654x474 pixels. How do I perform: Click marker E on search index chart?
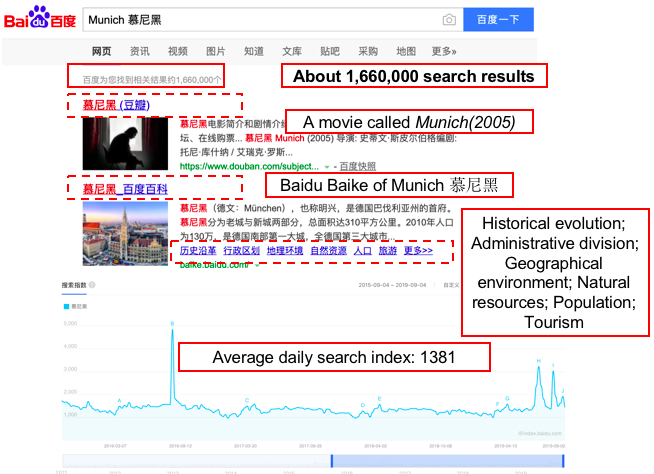point(380,399)
